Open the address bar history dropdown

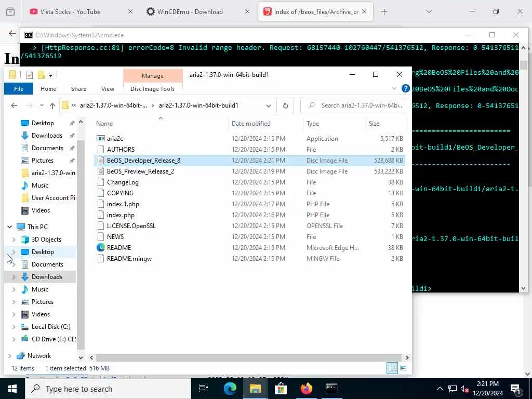point(269,105)
